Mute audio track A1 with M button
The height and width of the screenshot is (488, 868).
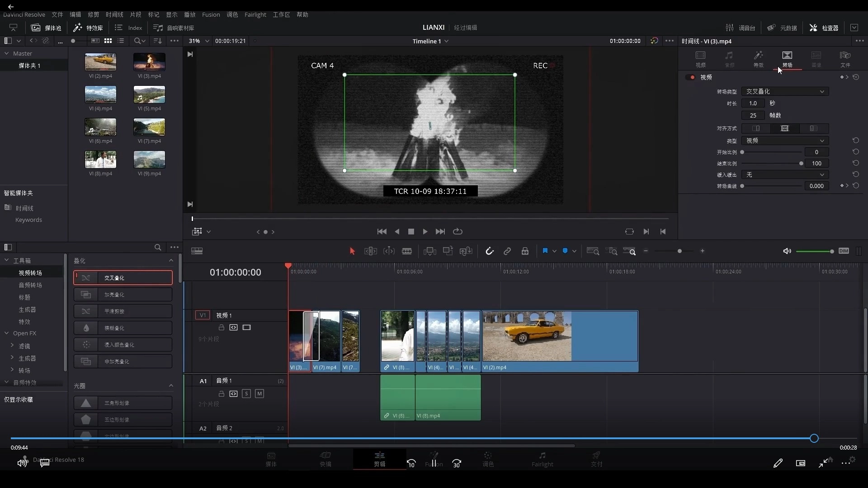(259, 394)
